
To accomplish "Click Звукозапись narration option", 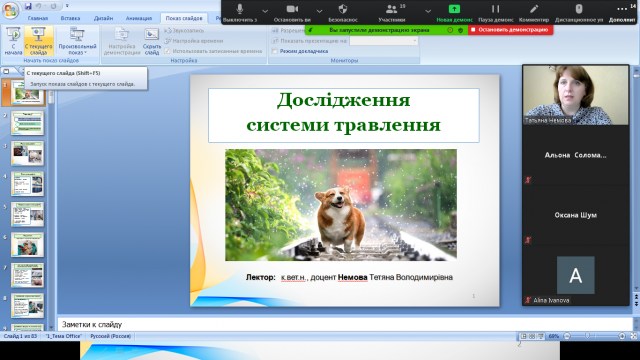I will point(184,31).
